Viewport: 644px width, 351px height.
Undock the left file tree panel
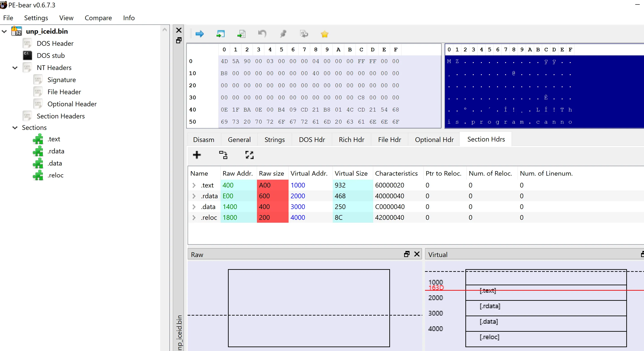(x=179, y=40)
